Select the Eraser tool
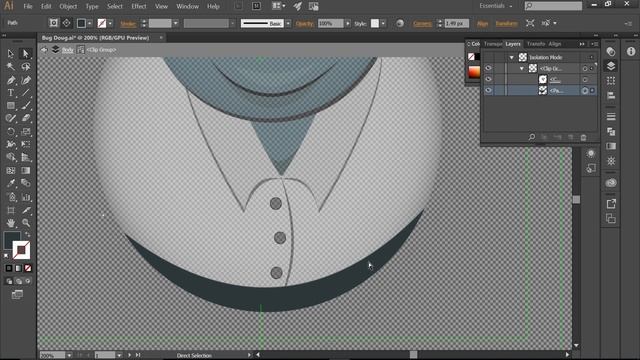The height and width of the screenshot is (360, 640). [26, 118]
